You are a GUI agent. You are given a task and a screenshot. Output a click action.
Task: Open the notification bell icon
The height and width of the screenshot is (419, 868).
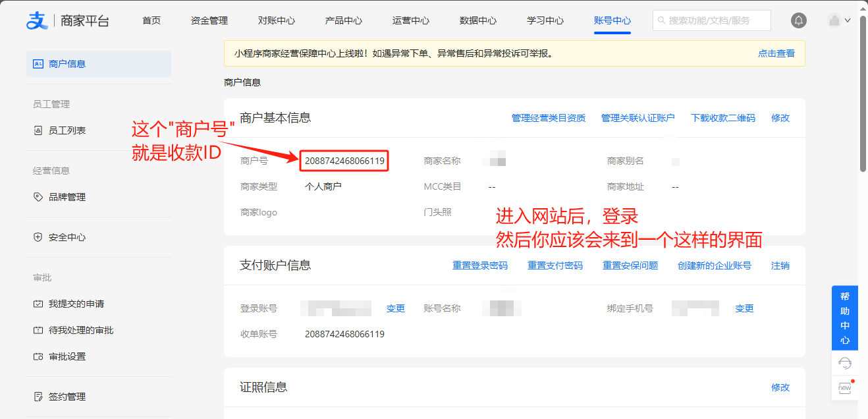[x=798, y=20]
